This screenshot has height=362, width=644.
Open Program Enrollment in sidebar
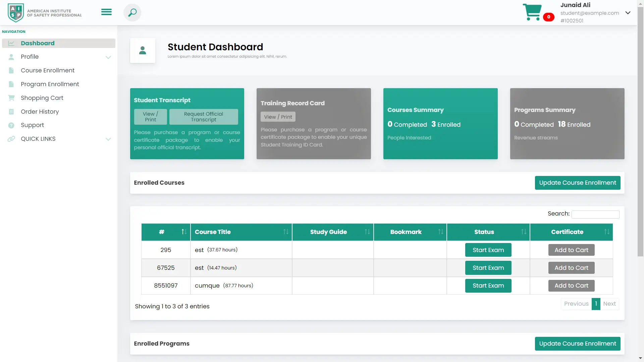(x=50, y=84)
